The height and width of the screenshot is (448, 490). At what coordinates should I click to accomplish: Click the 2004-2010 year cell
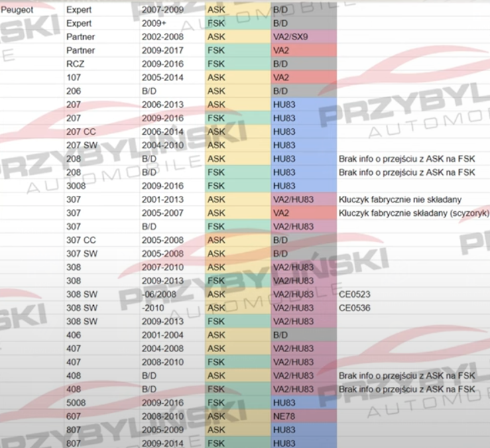[172, 145]
